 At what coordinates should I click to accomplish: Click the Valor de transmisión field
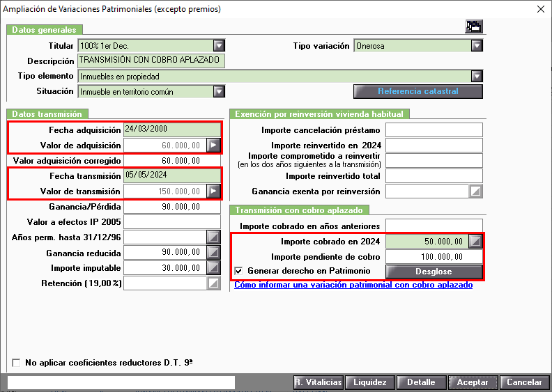click(164, 191)
